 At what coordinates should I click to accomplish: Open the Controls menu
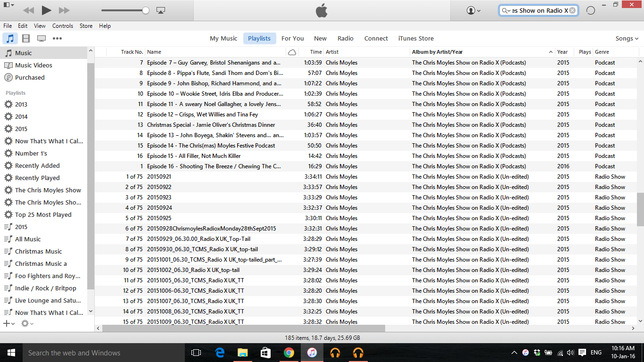point(63,26)
